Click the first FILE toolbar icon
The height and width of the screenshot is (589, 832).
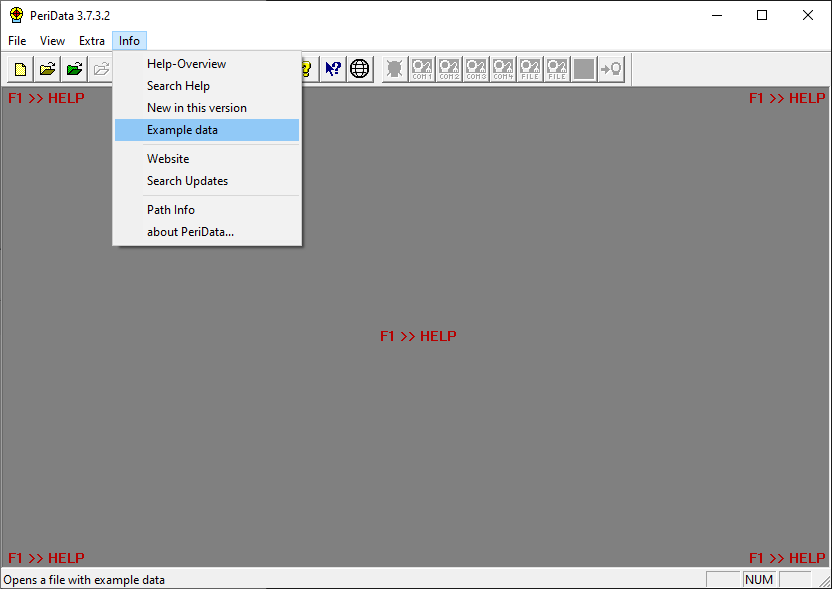(530, 69)
